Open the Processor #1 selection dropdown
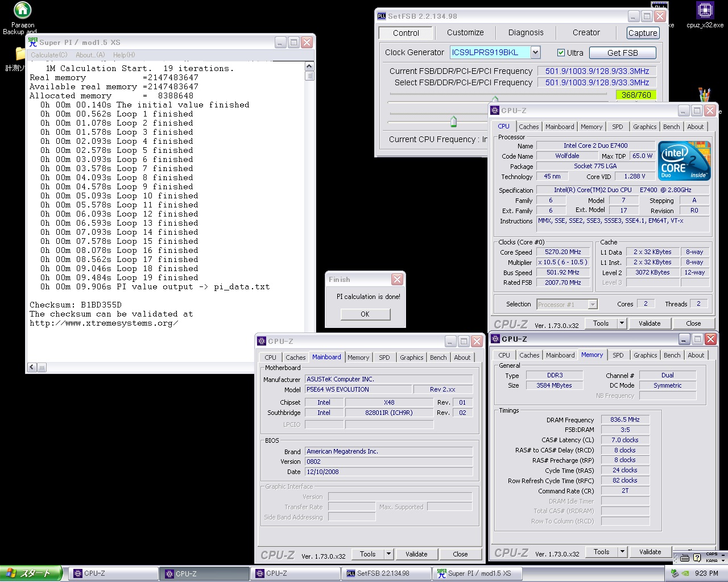The width and height of the screenshot is (728, 582). click(593, 304)
